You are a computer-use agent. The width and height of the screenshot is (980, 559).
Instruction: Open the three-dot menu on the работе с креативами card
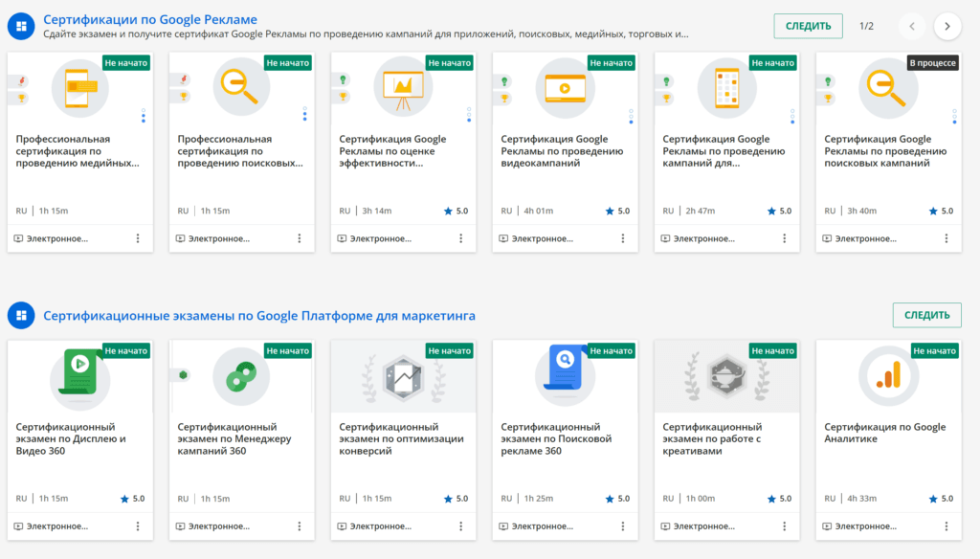[x=785, y=526]
